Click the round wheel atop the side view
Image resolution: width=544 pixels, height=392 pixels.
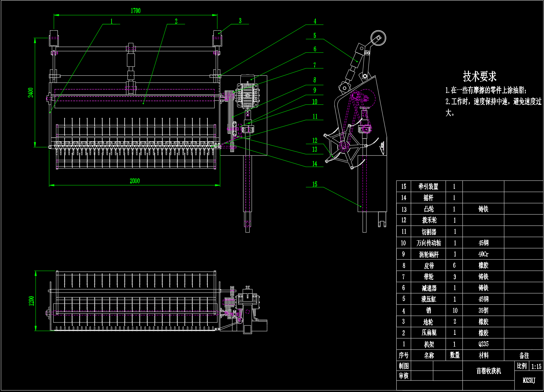pos(378,38)
